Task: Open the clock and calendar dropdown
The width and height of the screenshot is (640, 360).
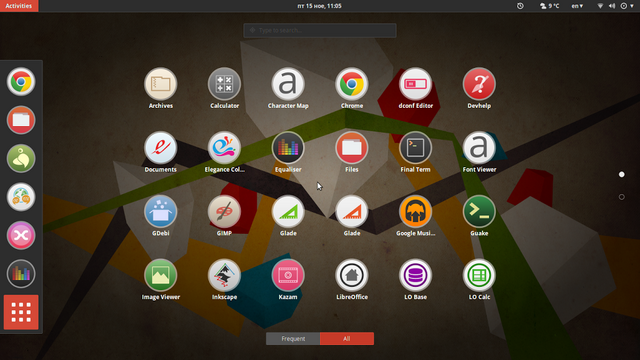Action: coord(320,6)
